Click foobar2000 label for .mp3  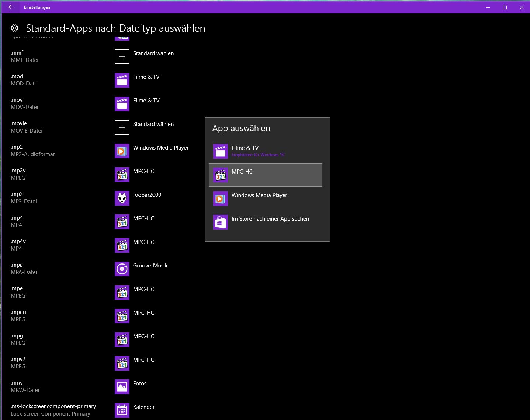click(147, 195)
